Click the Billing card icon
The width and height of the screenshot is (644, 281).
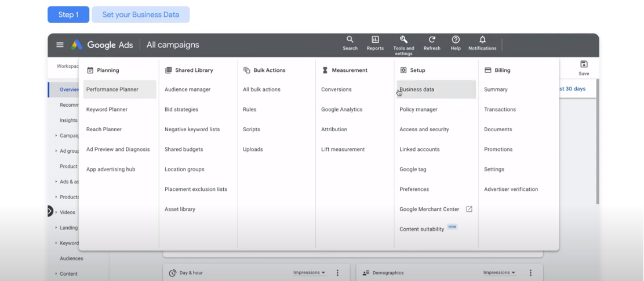pos(488,70)
